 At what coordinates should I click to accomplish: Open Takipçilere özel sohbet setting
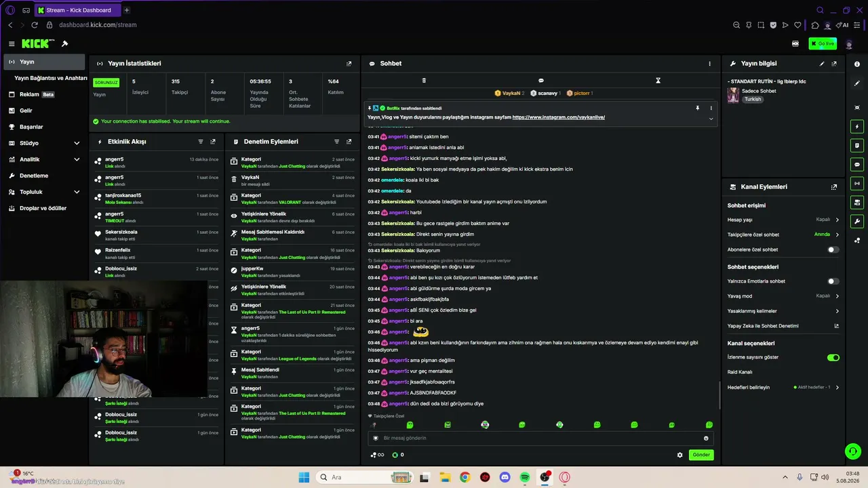783,235
